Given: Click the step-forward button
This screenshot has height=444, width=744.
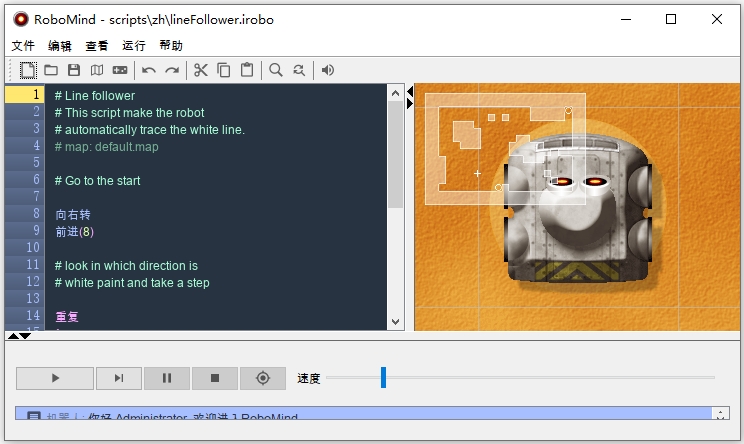Looking at the screenshot, I should coord(119,378).
